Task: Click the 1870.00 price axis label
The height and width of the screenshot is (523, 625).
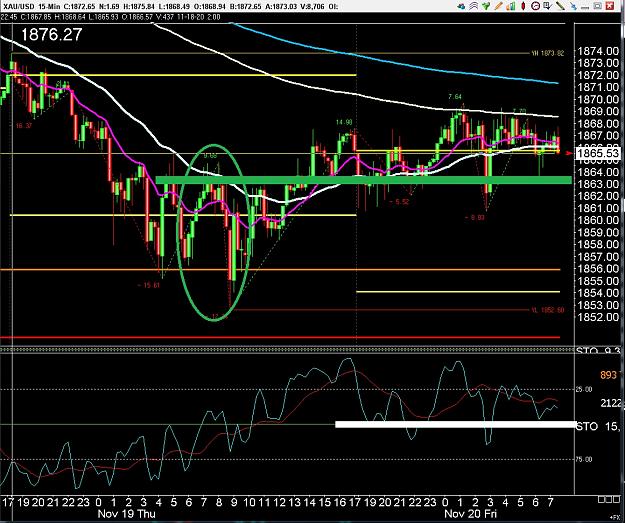Action: pyautogui.click(x=598, y=100)
